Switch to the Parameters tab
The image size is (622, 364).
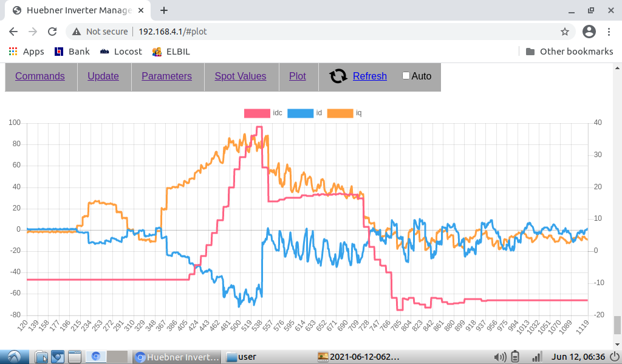(166, 76)
